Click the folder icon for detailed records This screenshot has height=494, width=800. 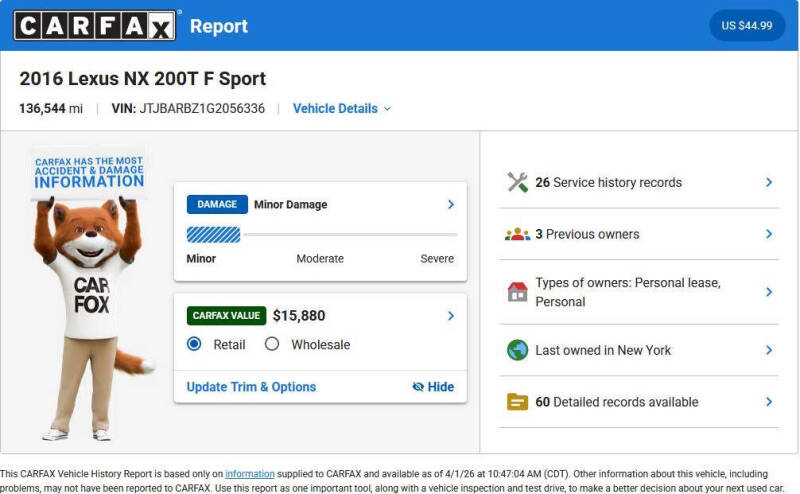pyautogui.click(x=517, y=402)
